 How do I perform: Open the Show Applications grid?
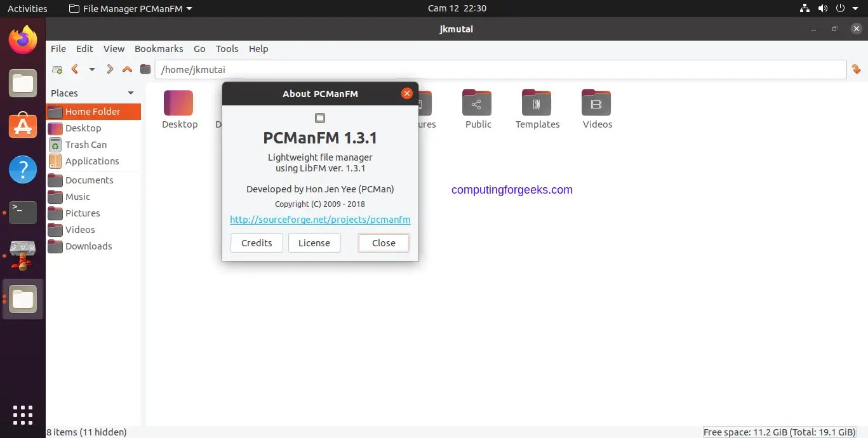(22, 415)
